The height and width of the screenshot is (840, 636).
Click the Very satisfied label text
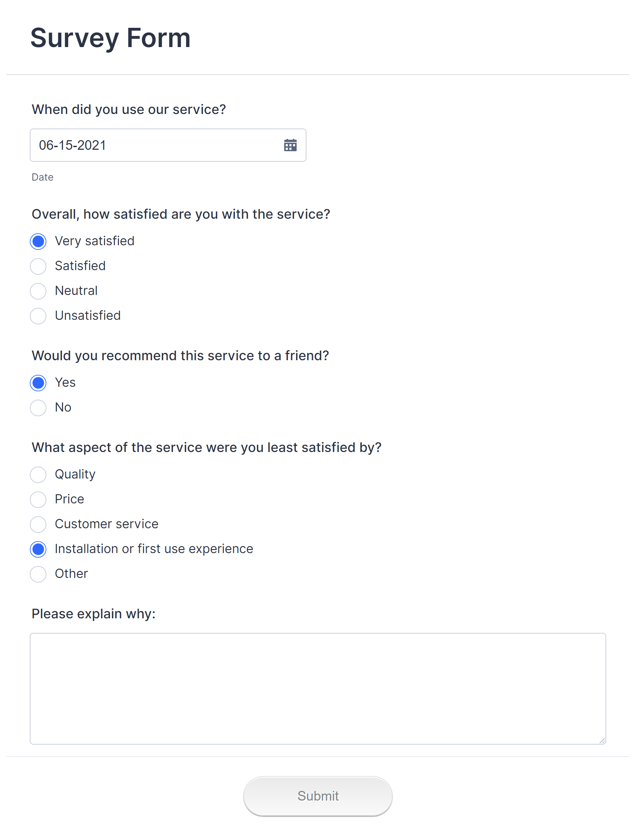(94, 241)
